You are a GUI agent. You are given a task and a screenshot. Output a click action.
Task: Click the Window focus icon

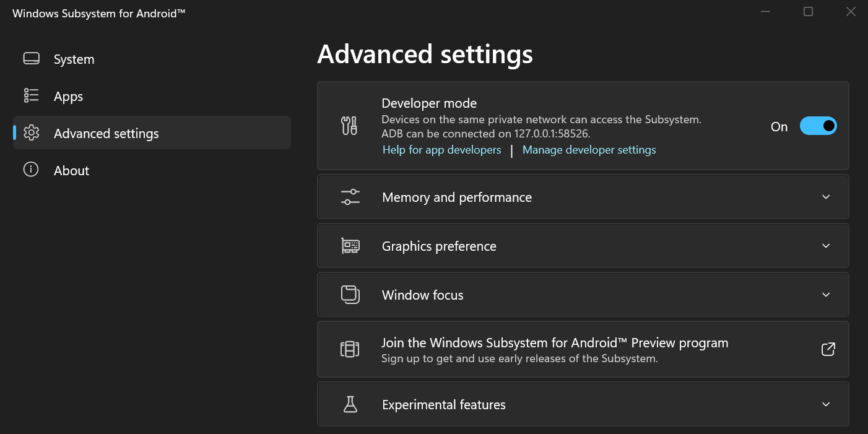click(350, 294)
